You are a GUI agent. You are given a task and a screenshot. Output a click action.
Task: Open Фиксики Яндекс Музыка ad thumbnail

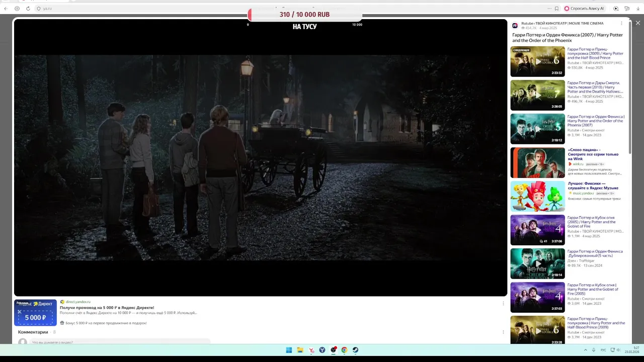click(537, 196)
